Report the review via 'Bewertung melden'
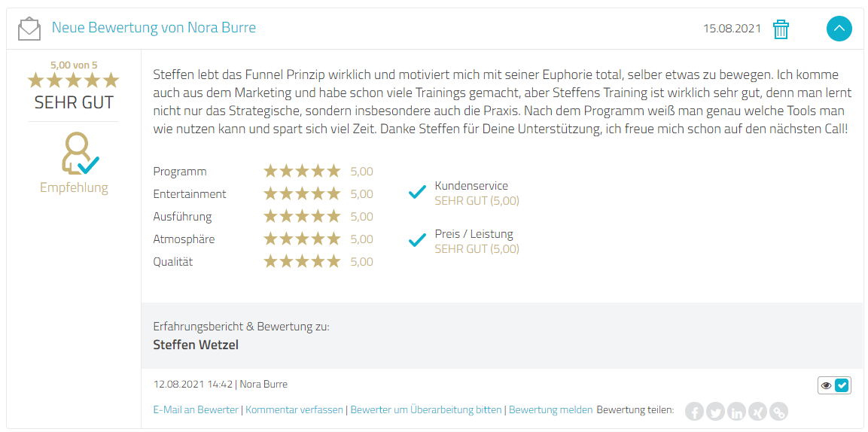The image size is (868, 432). [x=551, y=410]
